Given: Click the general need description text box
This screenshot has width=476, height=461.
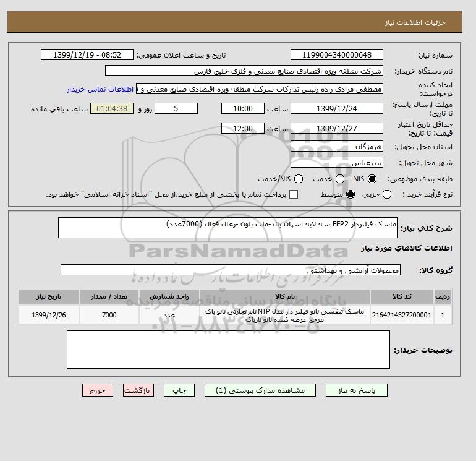Looking at the screenshot, I should point(228,228).
